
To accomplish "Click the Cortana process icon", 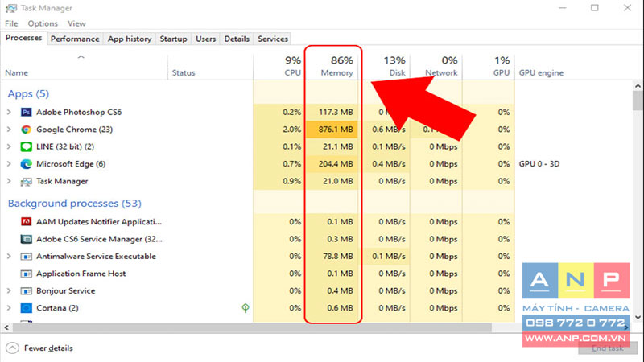I will tap(27, 308).
